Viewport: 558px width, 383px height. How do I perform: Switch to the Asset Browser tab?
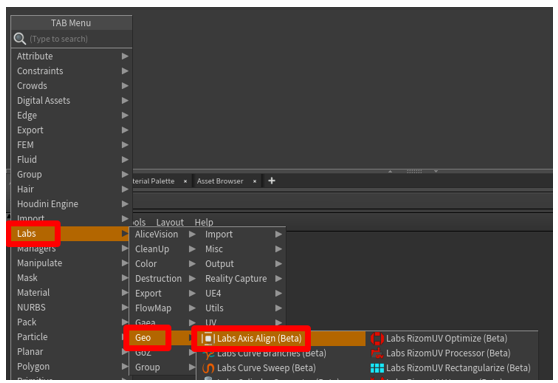coord(220,181)
